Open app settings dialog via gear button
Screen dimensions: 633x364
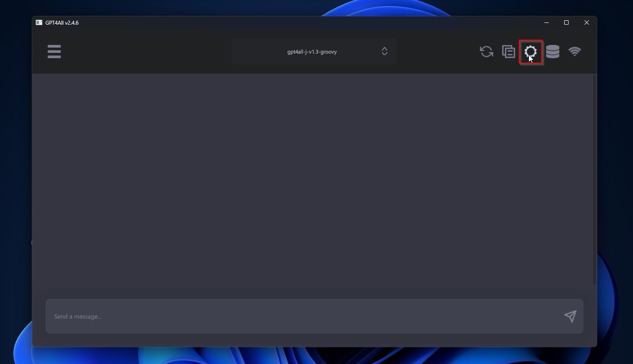click(x=530, y=52)
